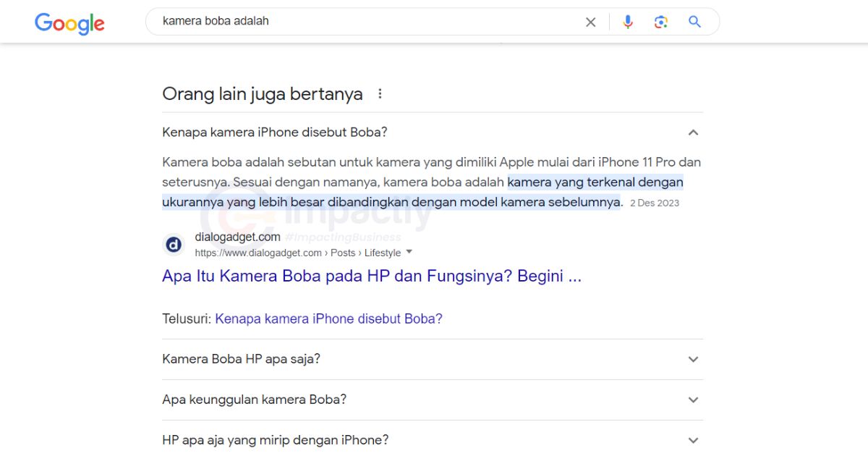Click the dialogadget.com site favicon
This screenshot has width=868, height=456.
coord(174,245)
